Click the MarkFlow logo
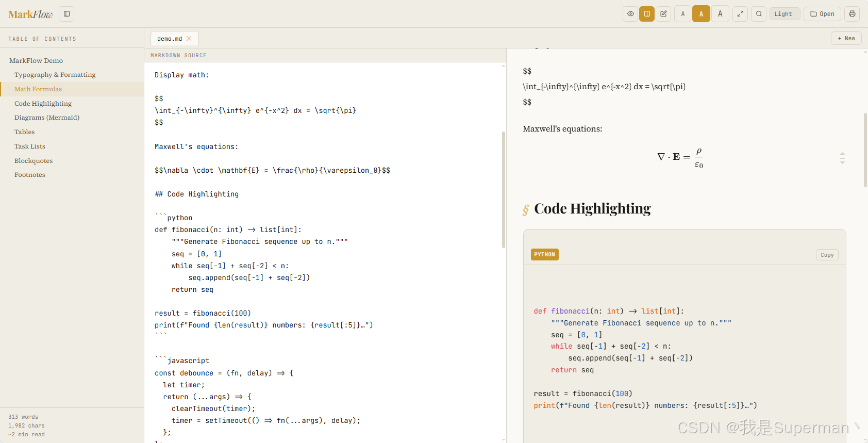Viewport: 868px width, 443px height. (x=30, y=14)
